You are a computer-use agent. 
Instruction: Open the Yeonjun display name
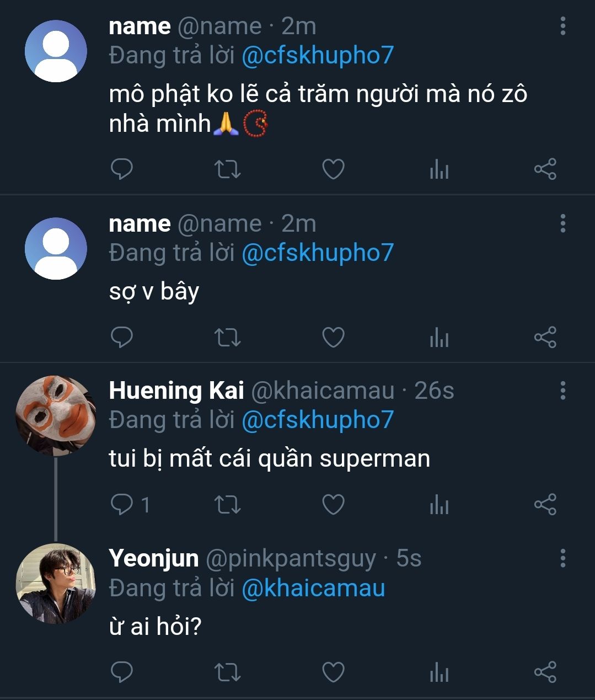(154, 558)
